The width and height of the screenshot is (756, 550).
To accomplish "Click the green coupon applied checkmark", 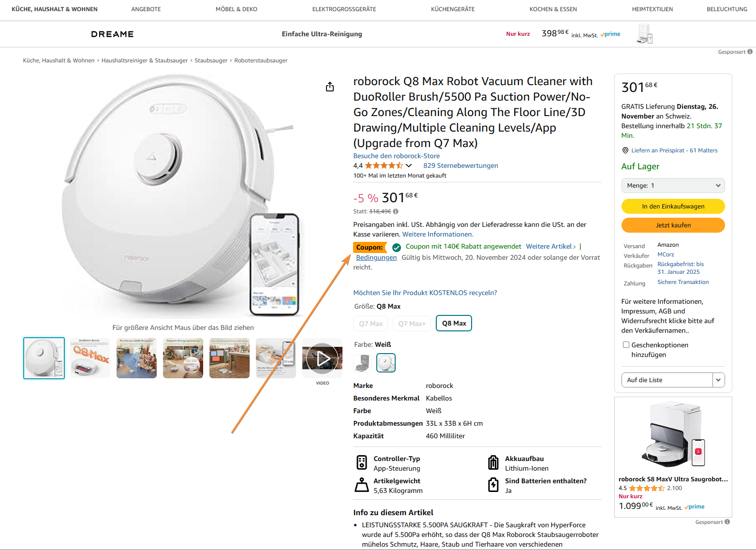I will point(397,247).
